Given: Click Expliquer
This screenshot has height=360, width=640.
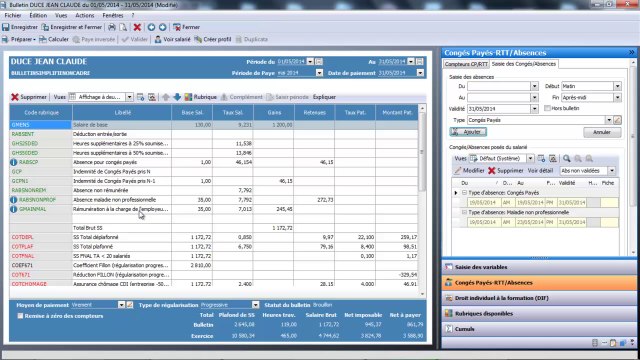Looking at the screenshot, I should [324, 97].
